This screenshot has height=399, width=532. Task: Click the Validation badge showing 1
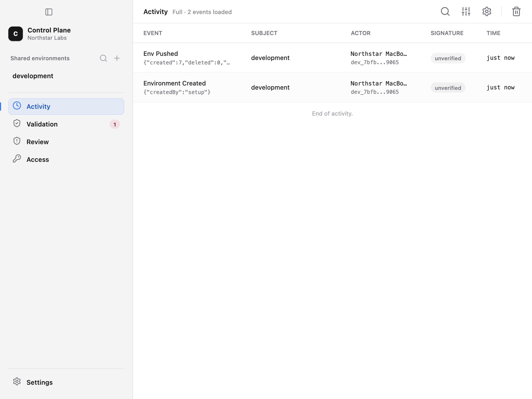pyautogui.click(x=115, y=124)
